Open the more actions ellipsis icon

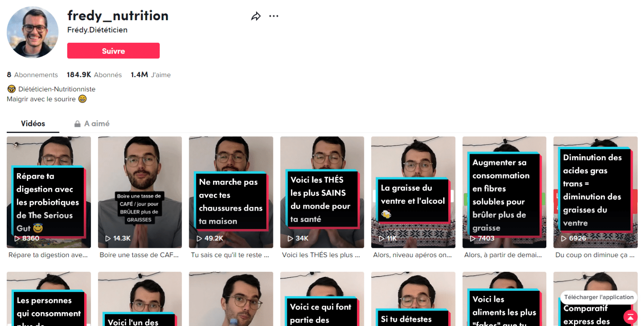274,16
